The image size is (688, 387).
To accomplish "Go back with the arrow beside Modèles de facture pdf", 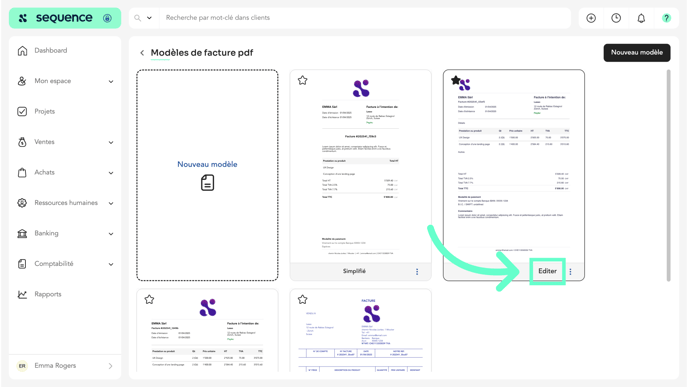I will pos(142,53).
